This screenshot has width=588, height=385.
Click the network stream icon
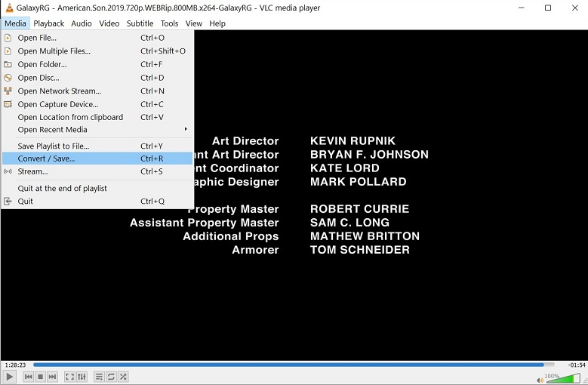[x=8, y=91]
